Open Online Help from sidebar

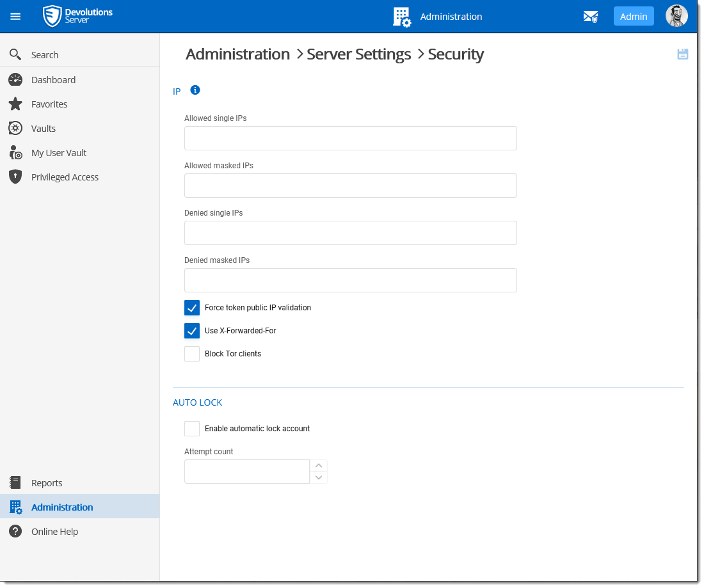15,531
